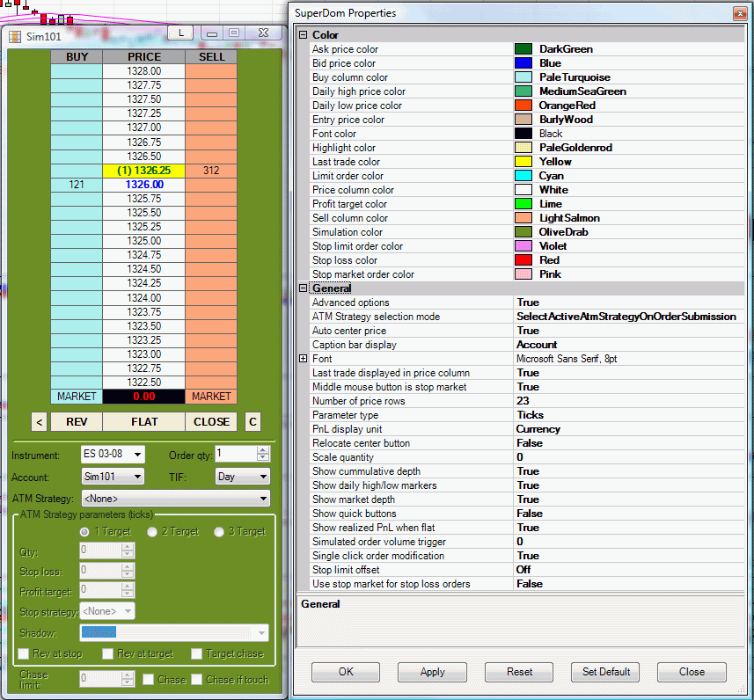
Task: Click the Set Default button
Action: tap(605, 672)
